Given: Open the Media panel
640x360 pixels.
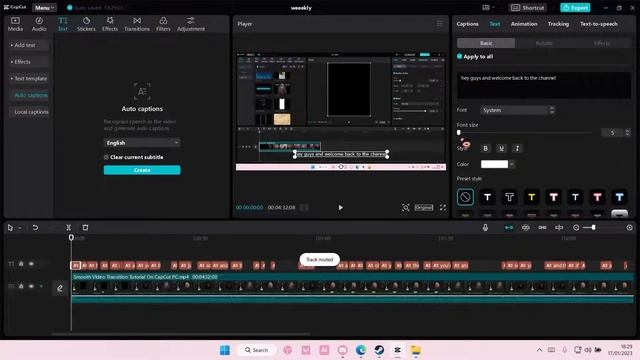Looking at the screenshot, I should 15,24.
